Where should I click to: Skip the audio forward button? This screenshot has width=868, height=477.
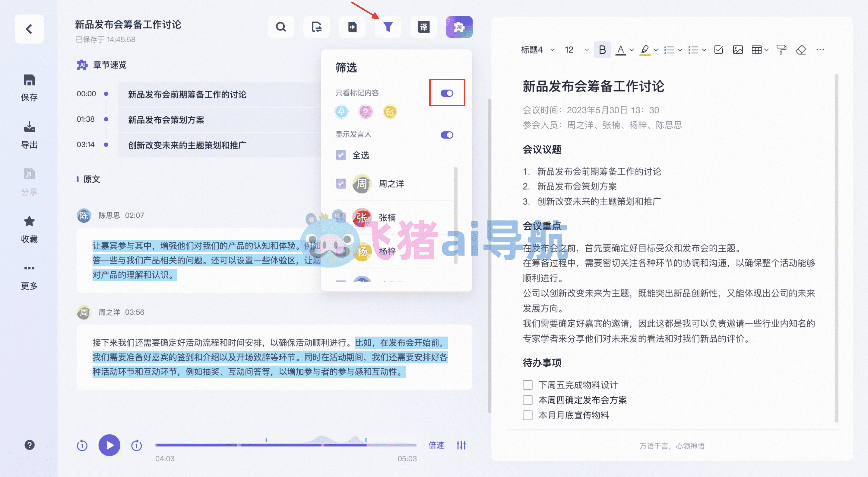coord(136,445)
